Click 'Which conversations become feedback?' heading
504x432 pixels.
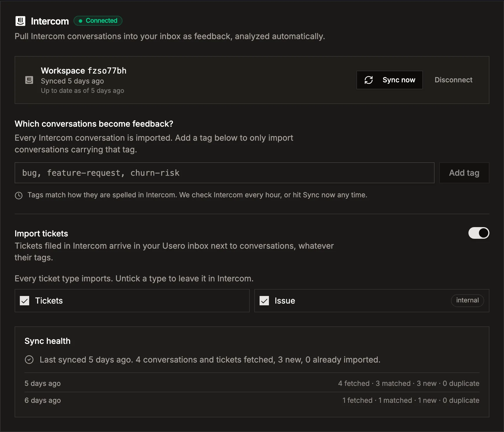coord(94,124)
